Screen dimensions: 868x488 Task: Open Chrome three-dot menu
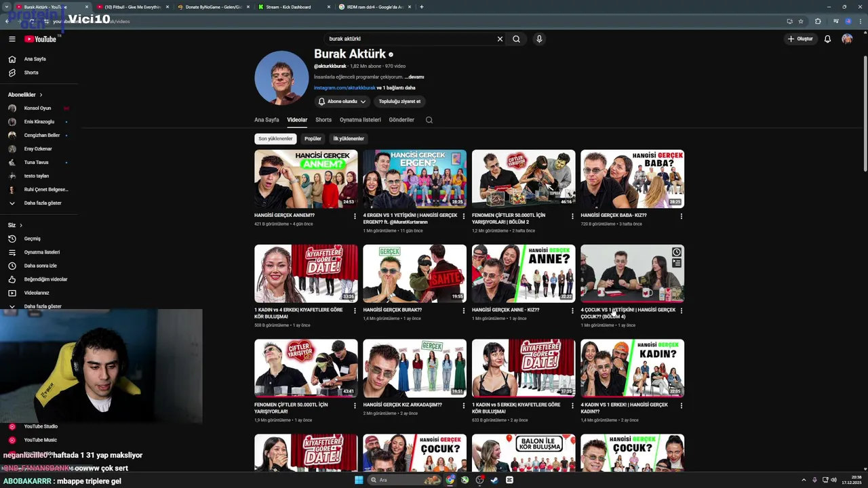862,21
